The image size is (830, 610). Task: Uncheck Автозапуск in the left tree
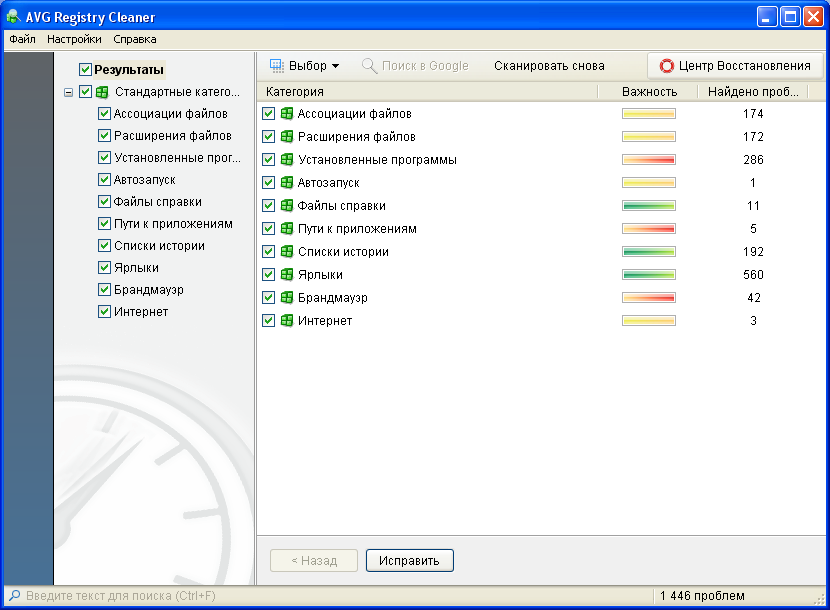[x=104, y=180]
